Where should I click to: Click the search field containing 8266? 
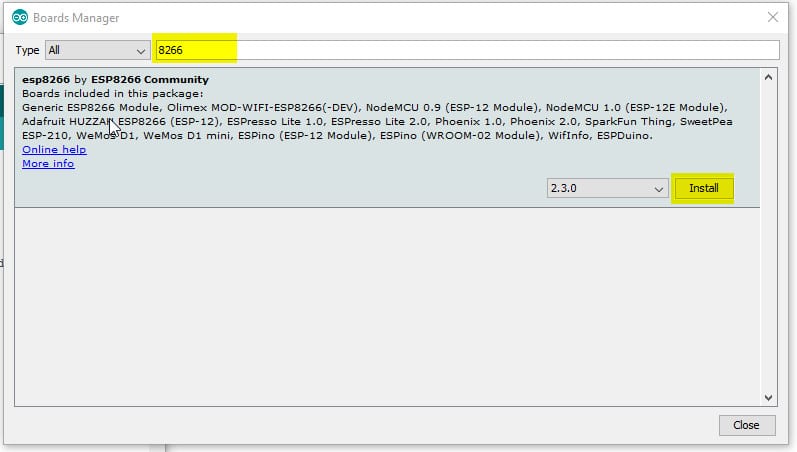(x=467, y=50)
